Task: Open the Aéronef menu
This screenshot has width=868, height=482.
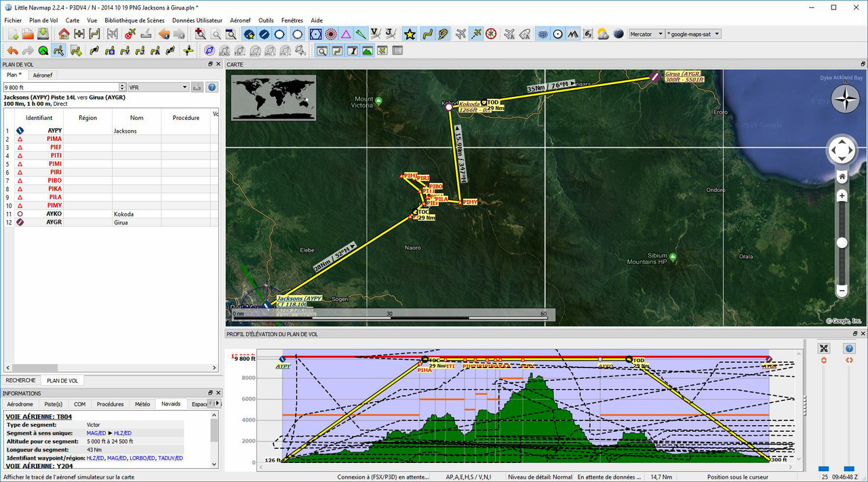Action: point(240,20)
